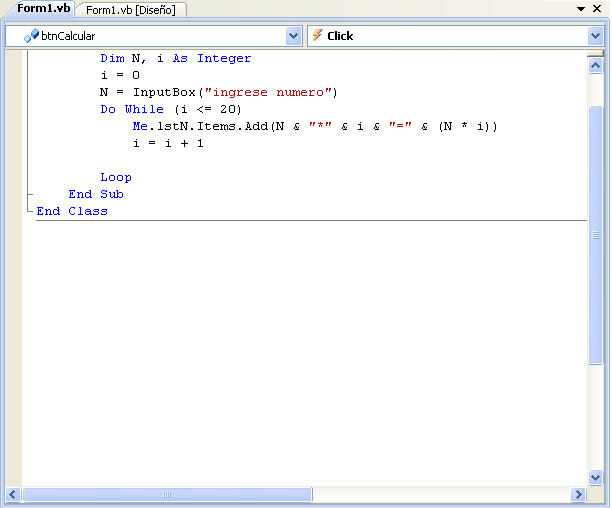Click the 'InputBox' function call
Viewport: 612px width, 508px height.
[x=164, y=92]
